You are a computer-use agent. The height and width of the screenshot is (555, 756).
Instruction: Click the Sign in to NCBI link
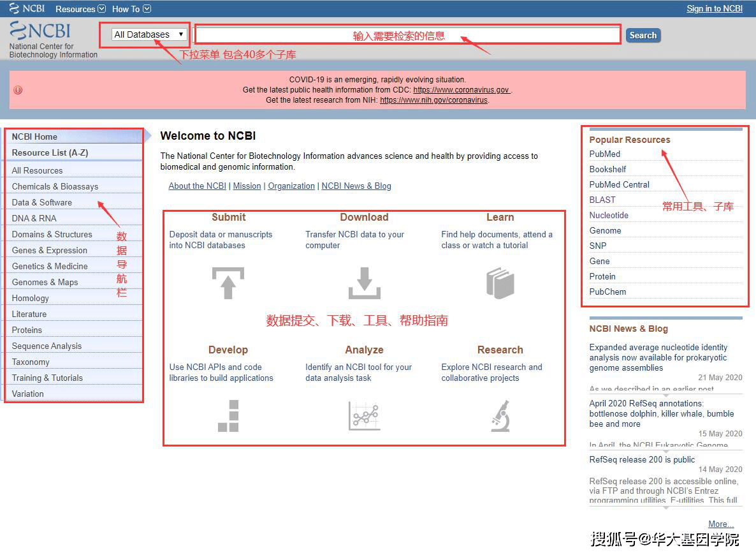(714, 8)
